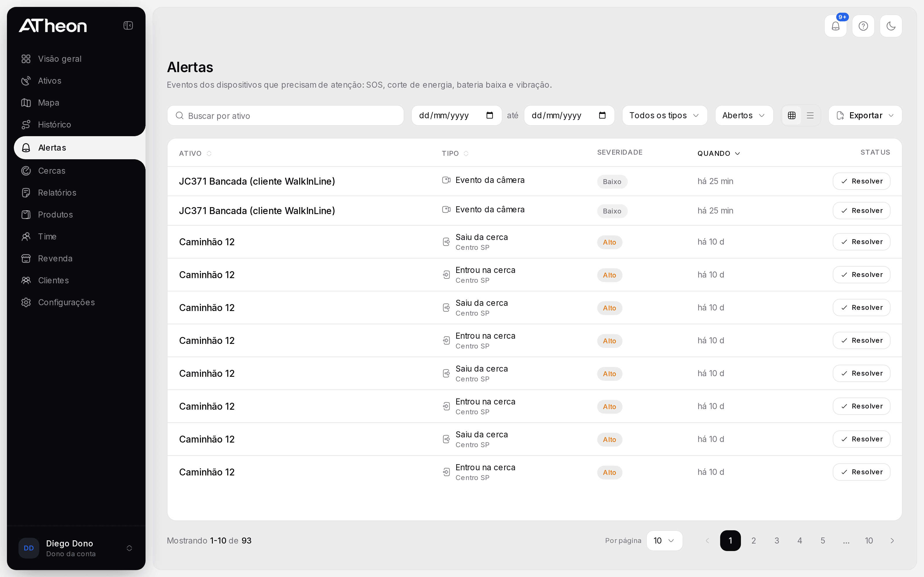Open the Exportar options
Screen dimensions: 924x577
[x=865, y=115]
